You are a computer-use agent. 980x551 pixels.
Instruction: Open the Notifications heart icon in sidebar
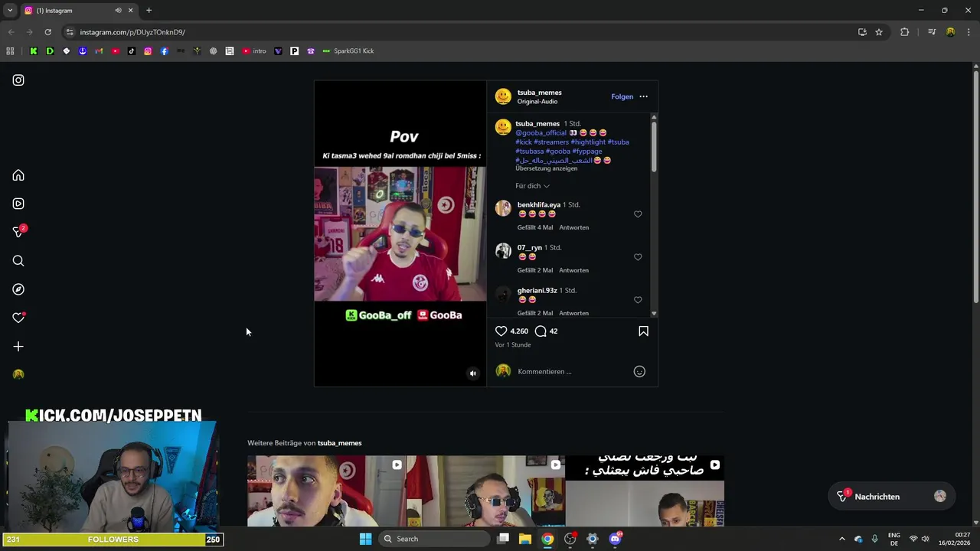(18, 318)
